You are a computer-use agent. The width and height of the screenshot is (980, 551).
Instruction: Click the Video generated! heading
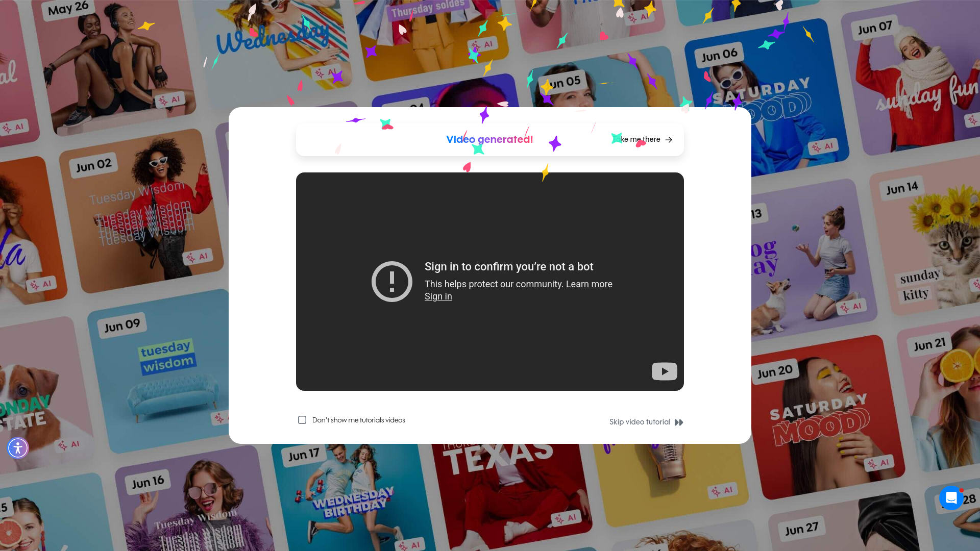coord(489,139)
